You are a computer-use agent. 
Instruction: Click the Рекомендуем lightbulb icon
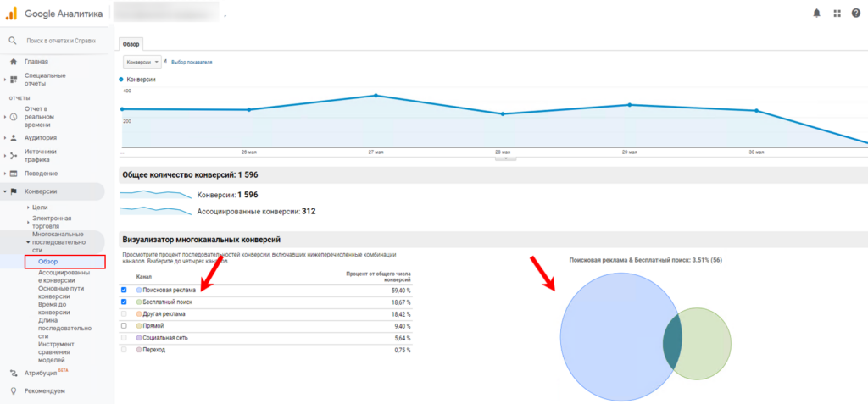(x=14, y=390)
